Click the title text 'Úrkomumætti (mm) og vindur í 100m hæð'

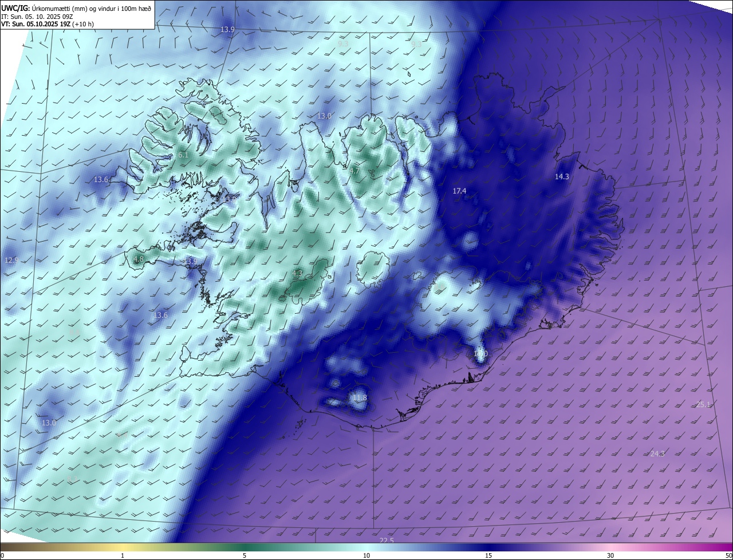[x=92, y=7]
